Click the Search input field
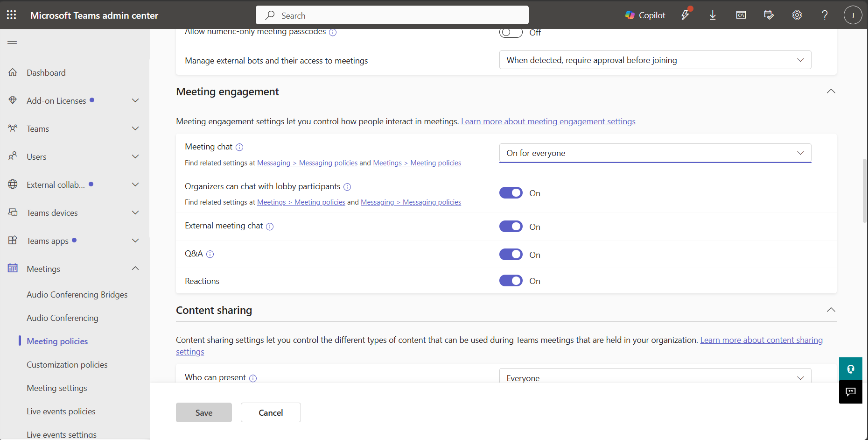 392,15
